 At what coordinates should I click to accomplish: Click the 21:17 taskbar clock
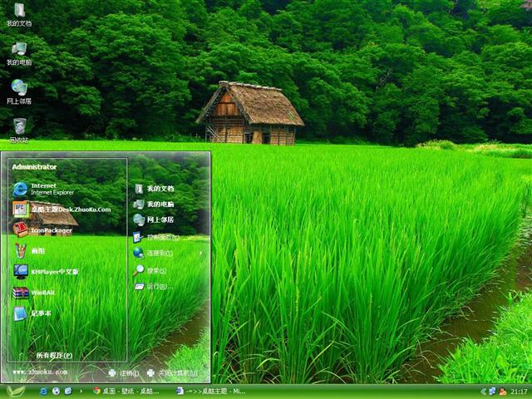(x=519, y=392)
